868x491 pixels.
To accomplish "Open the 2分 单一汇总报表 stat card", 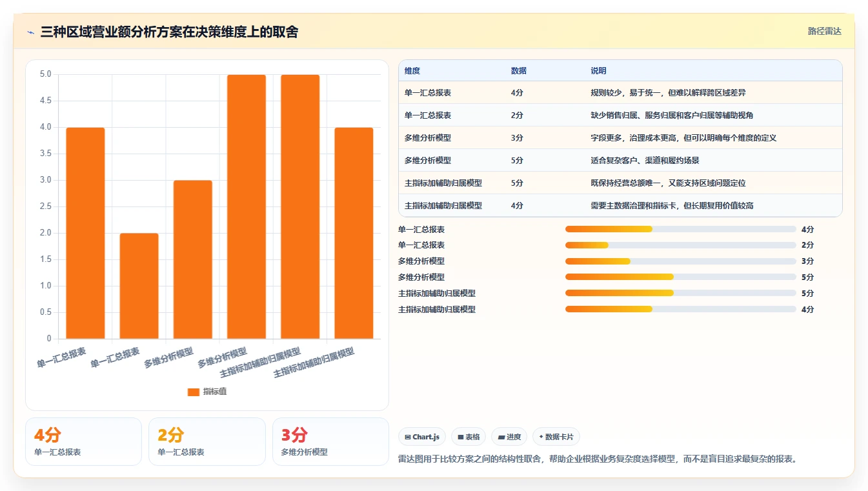I will point(207,441).
